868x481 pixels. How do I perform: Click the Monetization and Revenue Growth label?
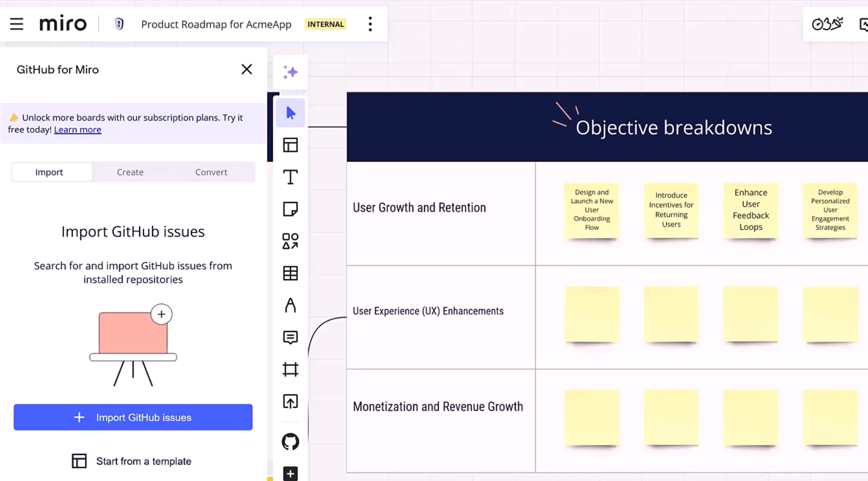tap(438, 407)
